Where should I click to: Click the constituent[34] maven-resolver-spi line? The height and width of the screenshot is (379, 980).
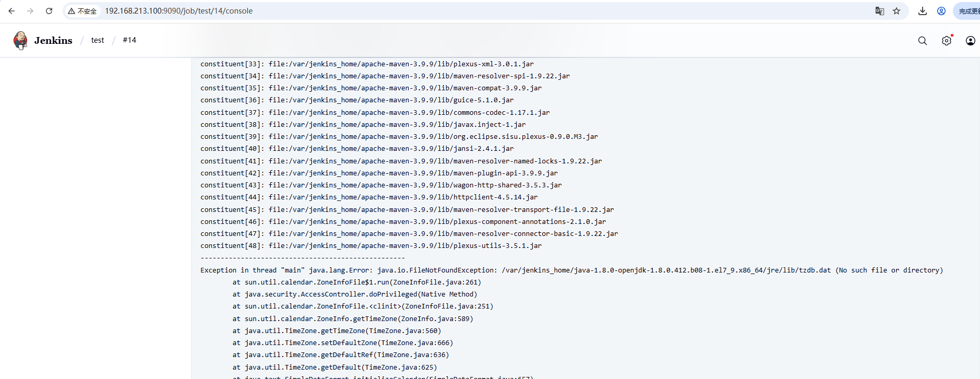(385, 76)
